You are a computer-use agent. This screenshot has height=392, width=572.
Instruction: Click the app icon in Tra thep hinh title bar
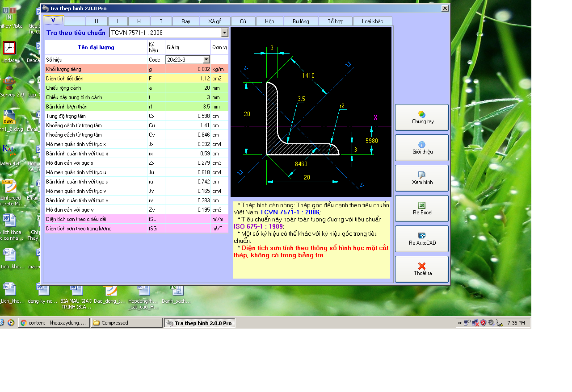45,8
